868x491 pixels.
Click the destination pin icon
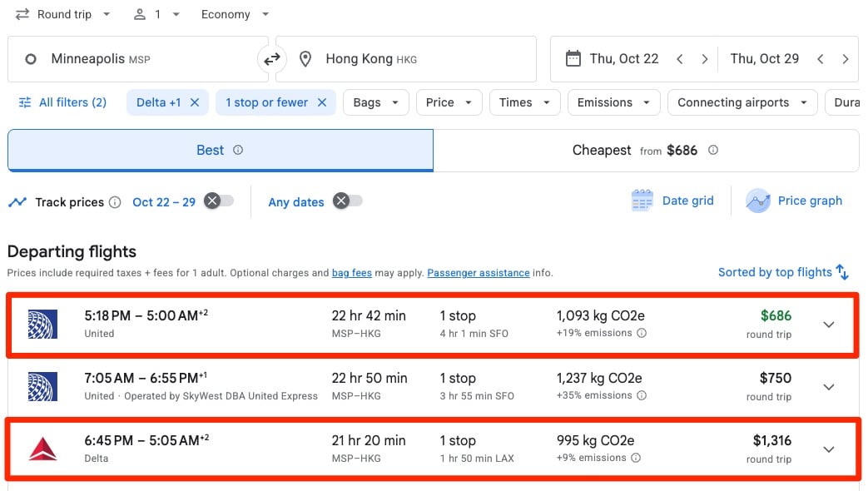tap(305, 59)
